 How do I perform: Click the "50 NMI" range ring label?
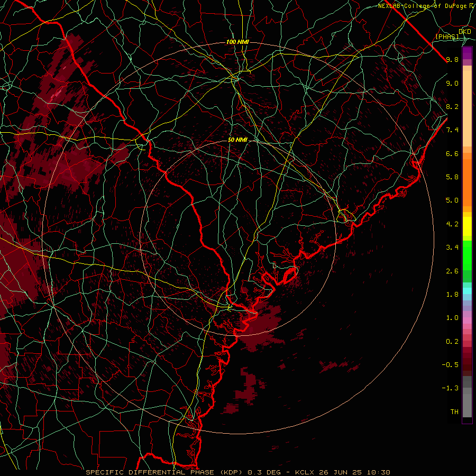pyautogui.click(x=237, y=140)
